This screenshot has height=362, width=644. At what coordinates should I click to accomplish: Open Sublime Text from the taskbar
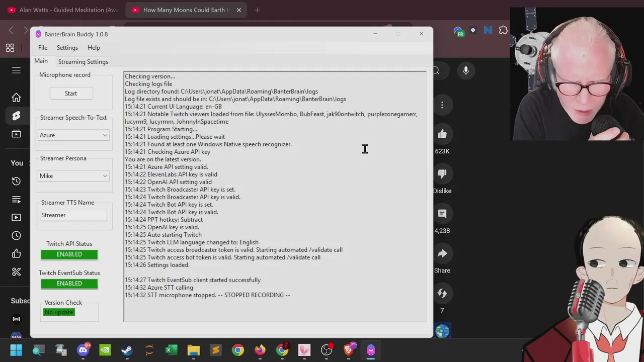[216, 350]
